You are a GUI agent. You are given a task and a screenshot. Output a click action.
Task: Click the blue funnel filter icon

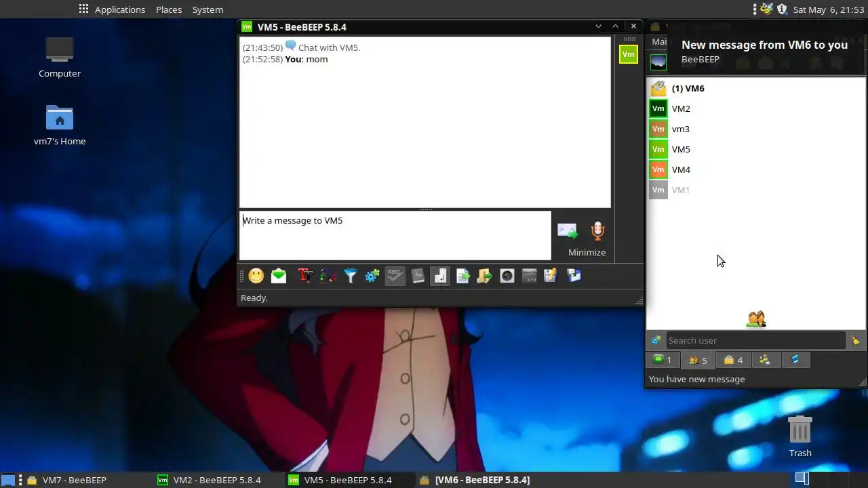(x=350, y=276)
